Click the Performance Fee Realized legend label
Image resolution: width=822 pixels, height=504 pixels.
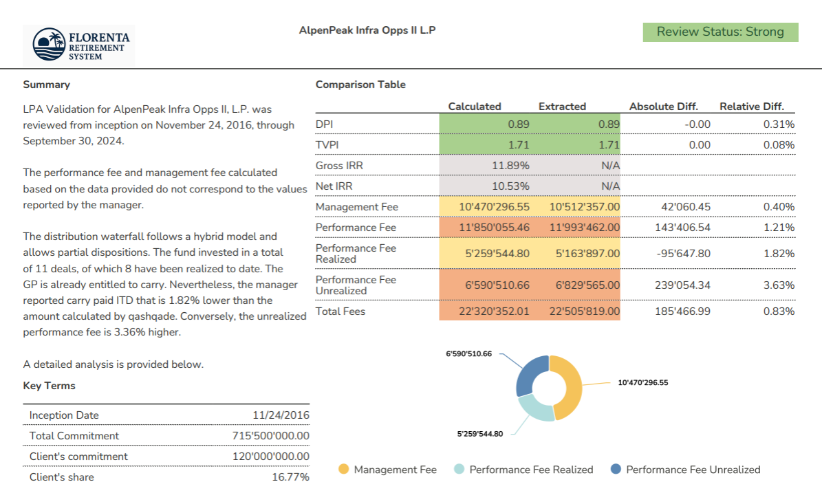(x=531, y=470)
